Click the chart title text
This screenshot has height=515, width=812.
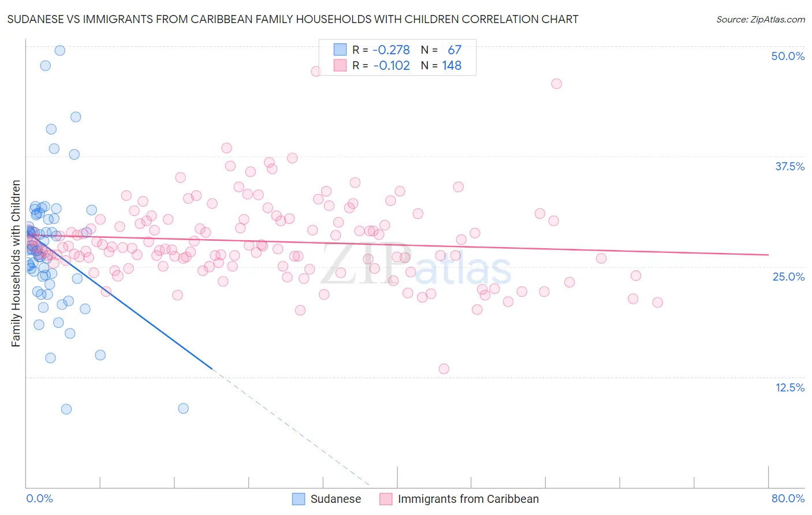293,19
